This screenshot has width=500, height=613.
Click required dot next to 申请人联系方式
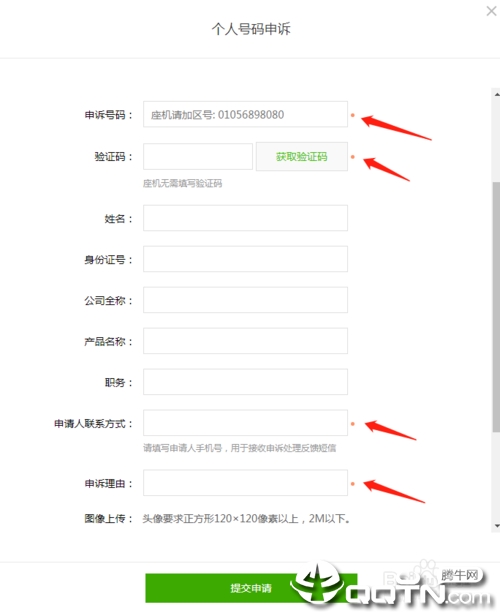[x=353, y=424]
